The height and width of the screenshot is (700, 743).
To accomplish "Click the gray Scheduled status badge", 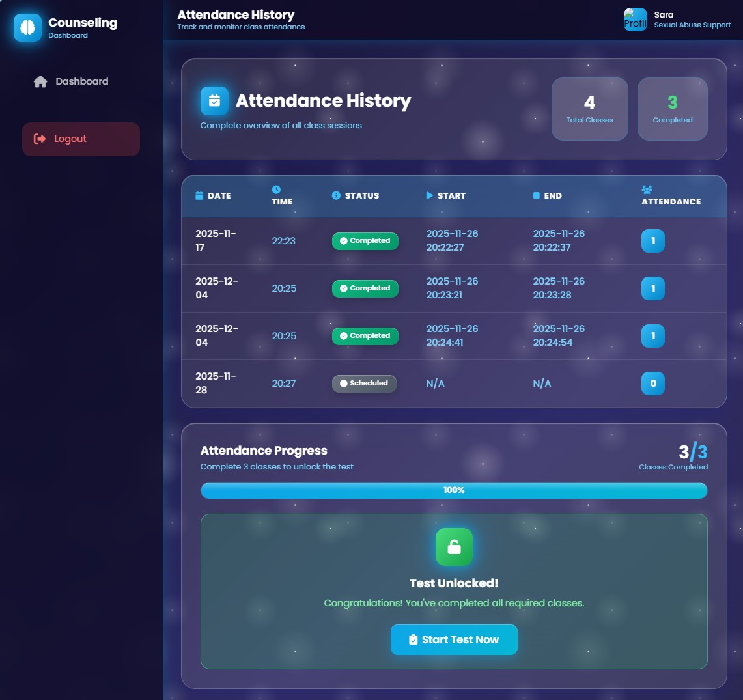I will point(364,384).
